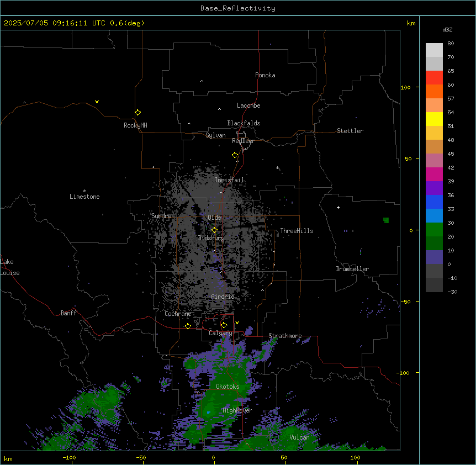Click the Blackfalds city label
The image size is (476, 465).
[x=244, y=123]
